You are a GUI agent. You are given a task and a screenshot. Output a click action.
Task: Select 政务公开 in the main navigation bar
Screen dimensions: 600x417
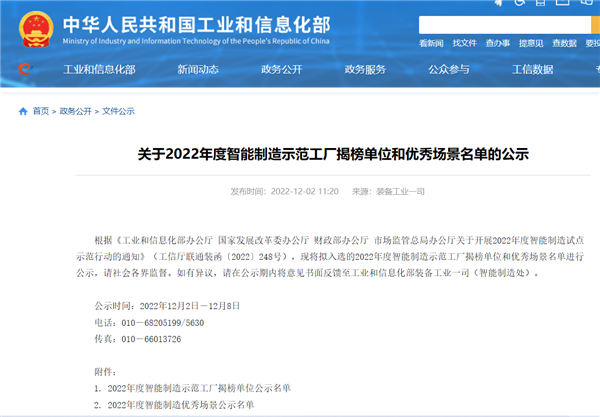click(x=281, y=69)
